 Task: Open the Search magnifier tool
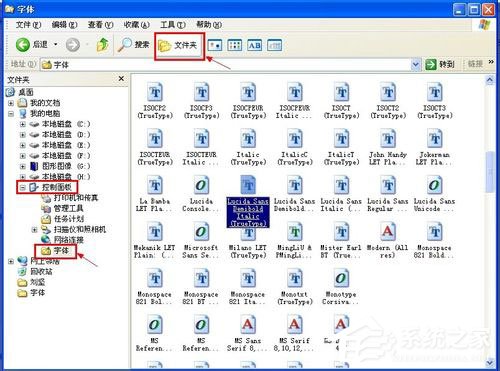[125, 45]
